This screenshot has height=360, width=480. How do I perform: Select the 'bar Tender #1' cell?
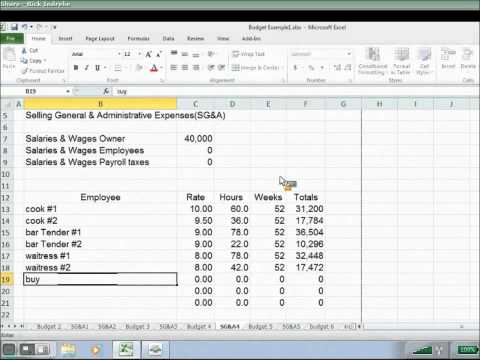(x=100, y=232)
